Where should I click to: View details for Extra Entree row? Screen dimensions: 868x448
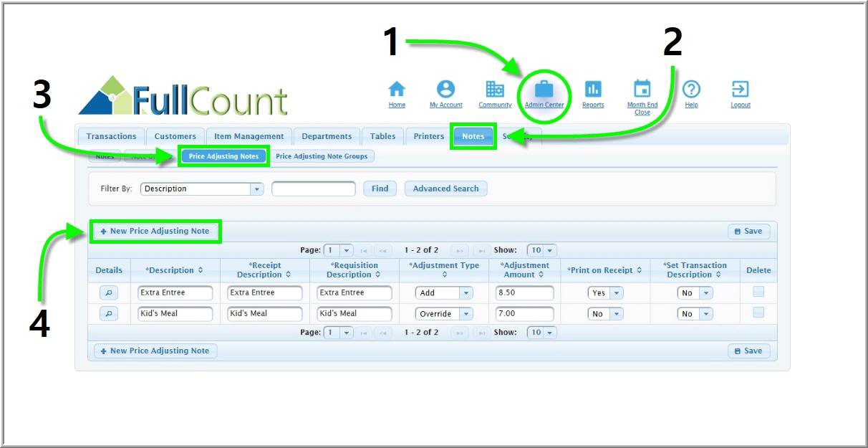coord(109,293)
